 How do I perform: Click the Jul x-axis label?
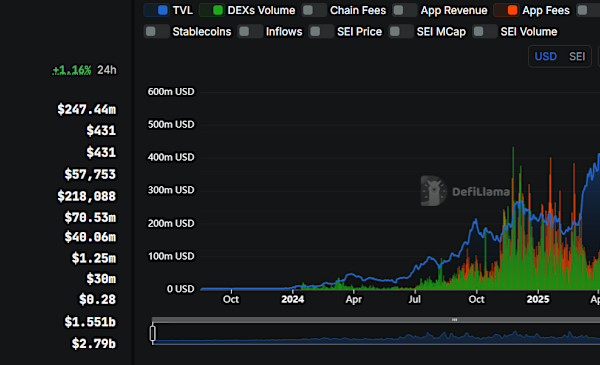[x=414, y=299]
